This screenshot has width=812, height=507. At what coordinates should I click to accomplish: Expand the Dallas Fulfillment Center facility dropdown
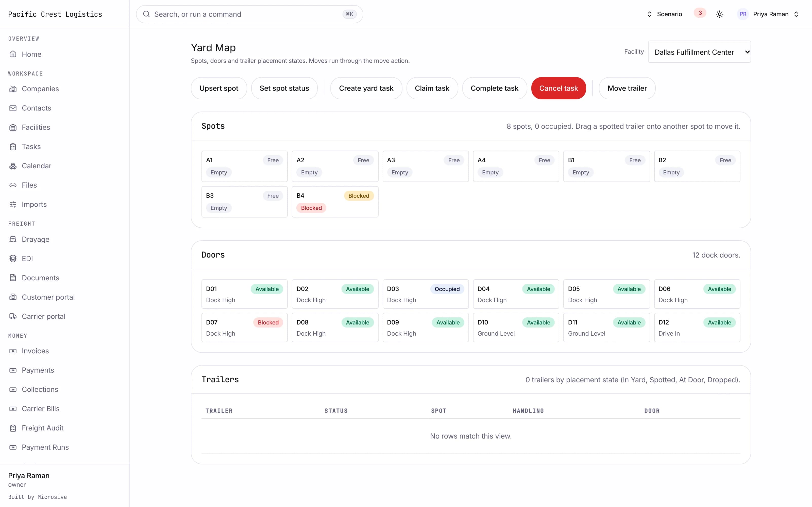point(699,52)
